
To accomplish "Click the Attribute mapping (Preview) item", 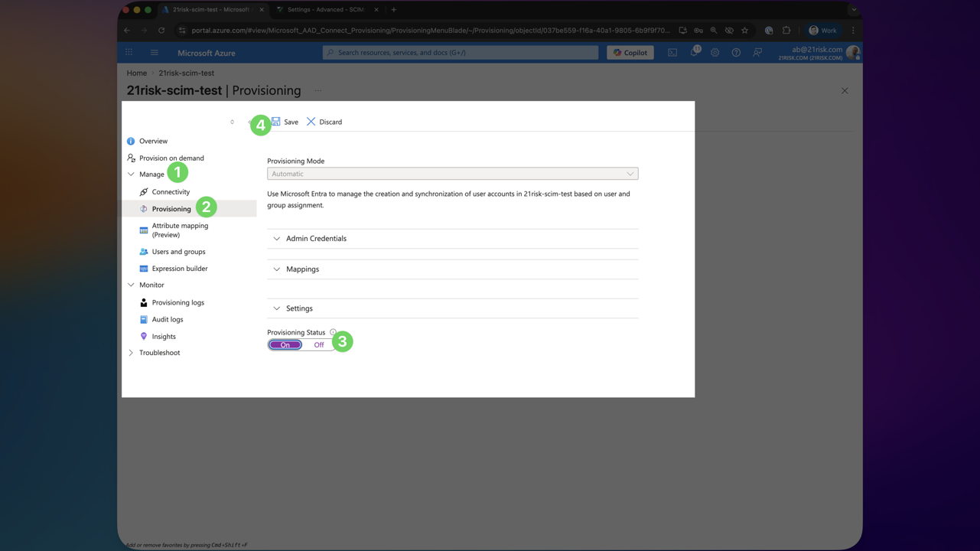I will click(180, 230).
